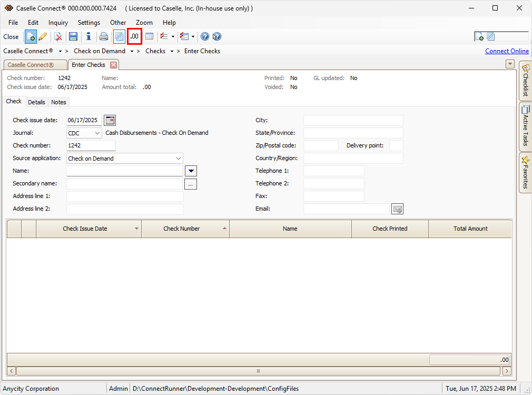This screenshot has height=395, width=532.
Task: Click into the Check number field
Action: click(x=91, y=146)
